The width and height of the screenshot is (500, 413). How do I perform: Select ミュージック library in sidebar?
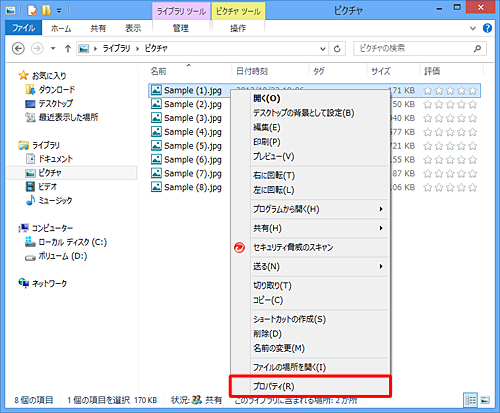tap(49, 200)
